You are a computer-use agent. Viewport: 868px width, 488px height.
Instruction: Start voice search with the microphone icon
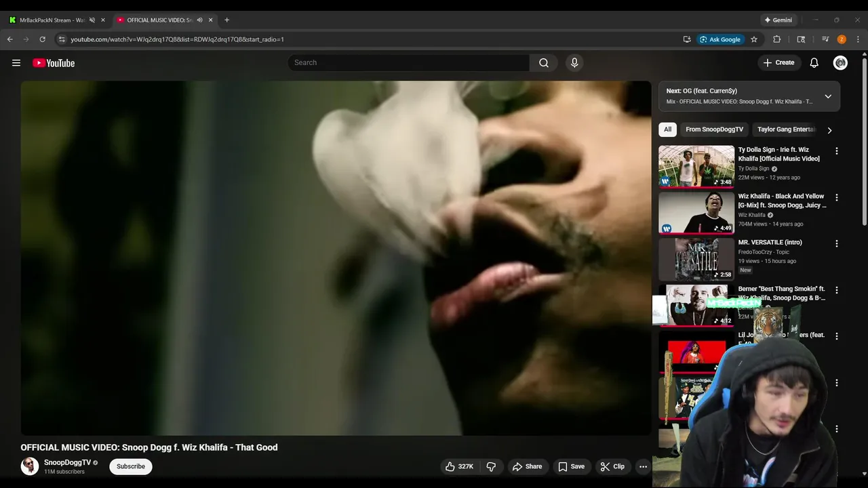(574, 62)
